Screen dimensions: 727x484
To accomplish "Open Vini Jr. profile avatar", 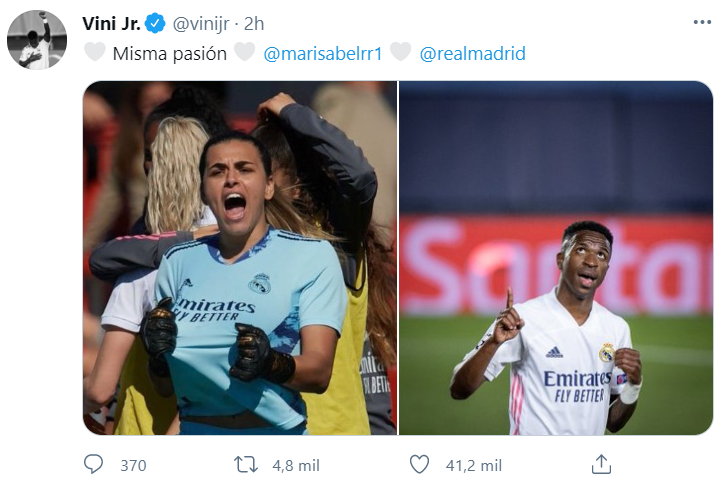I will [x=37, y=40].
